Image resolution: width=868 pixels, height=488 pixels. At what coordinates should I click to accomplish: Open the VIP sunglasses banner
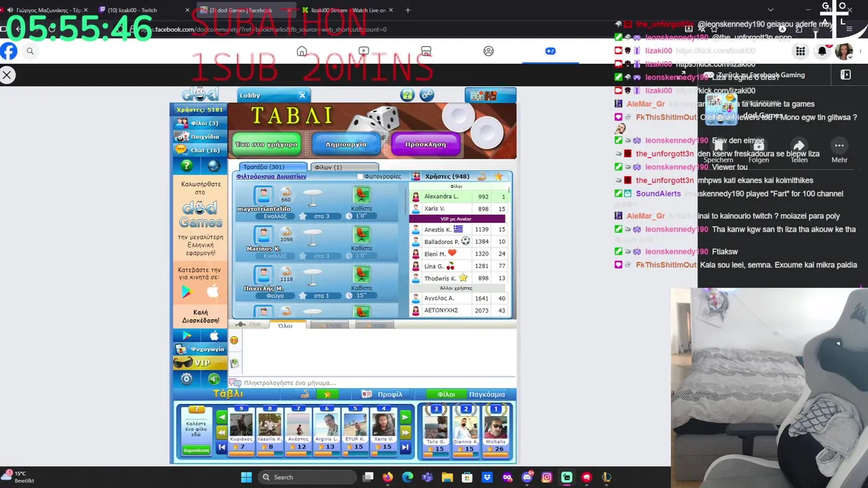point(199,363)
